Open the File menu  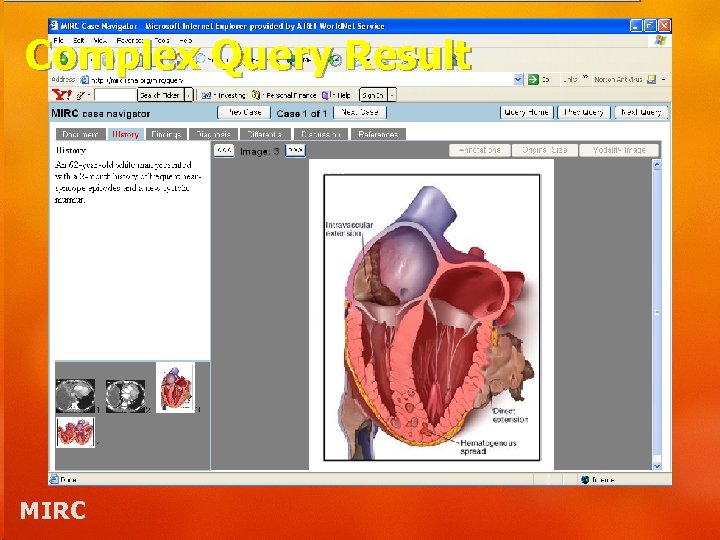(58, 40)
